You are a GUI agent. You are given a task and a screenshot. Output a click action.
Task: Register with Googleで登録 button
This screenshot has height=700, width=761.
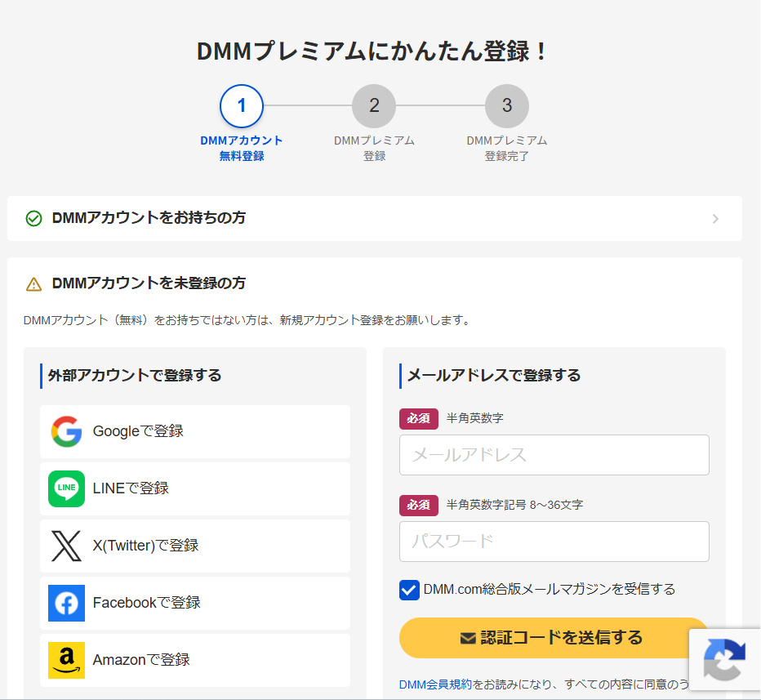coord(195,431)
